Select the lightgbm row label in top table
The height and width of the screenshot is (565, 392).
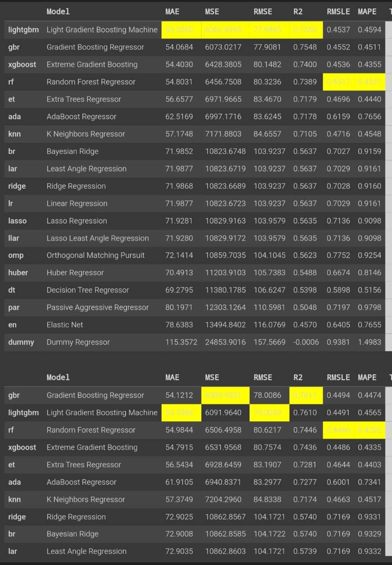[23, 30]
